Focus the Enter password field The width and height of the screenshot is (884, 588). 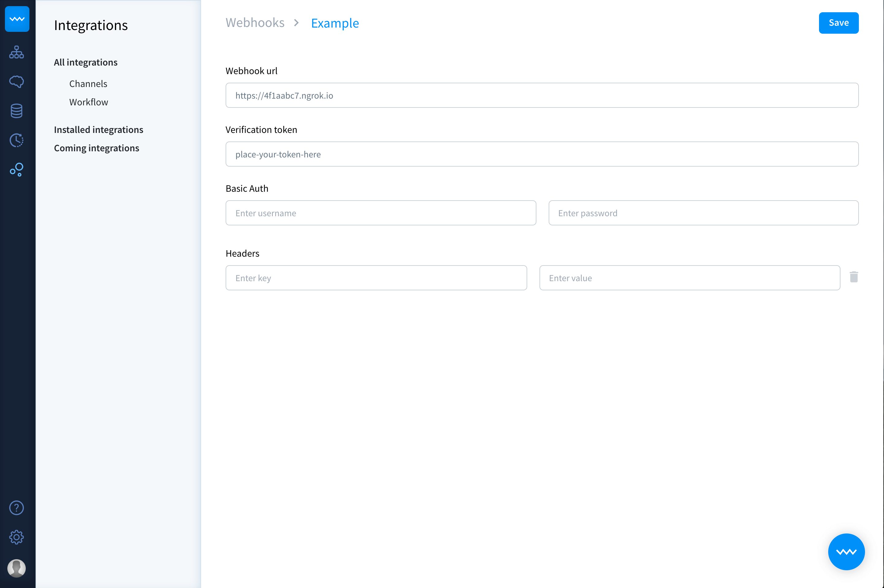703,213
